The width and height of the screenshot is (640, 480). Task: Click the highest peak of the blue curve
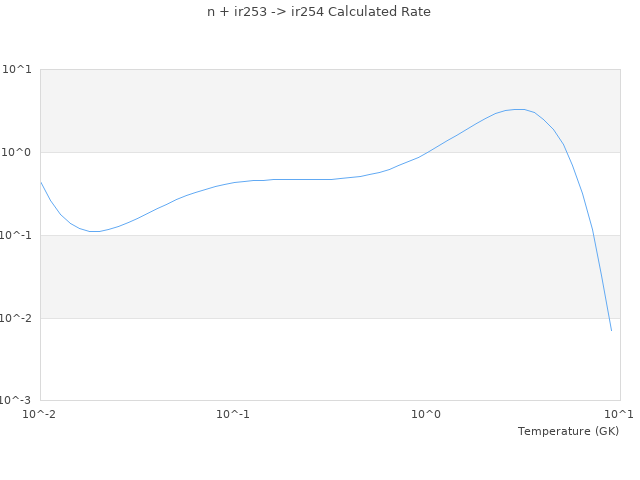[x=518, y=109]
